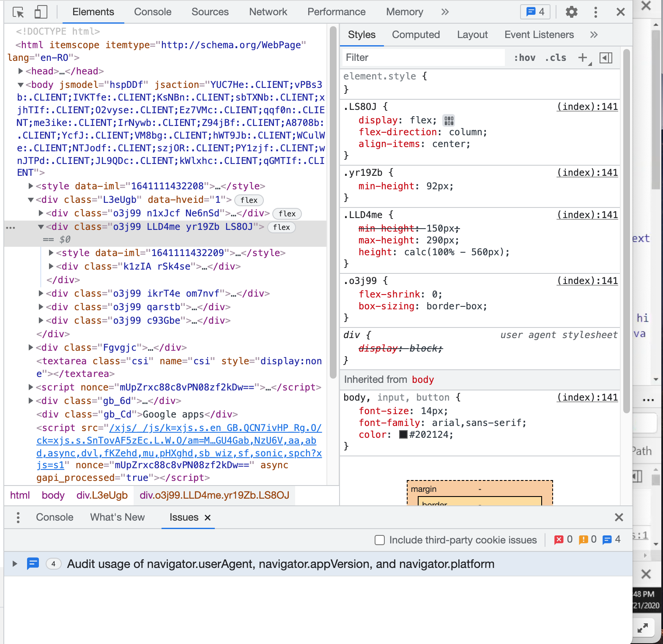Viewport: 663px width, 644px height.
Task: Select div.o3j99.LLD4me.yr19Zb.LS8OJ breadcrumb
Action: (214, 495)
